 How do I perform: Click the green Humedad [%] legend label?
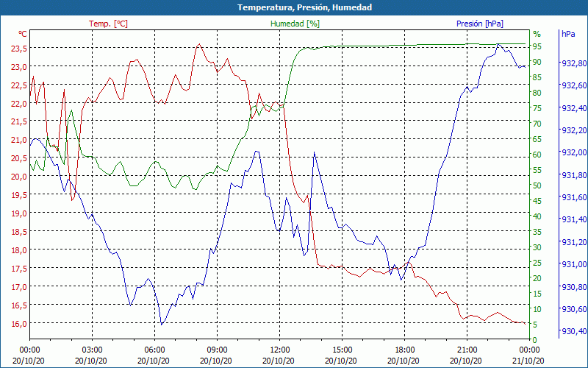(x=295, y=24)
